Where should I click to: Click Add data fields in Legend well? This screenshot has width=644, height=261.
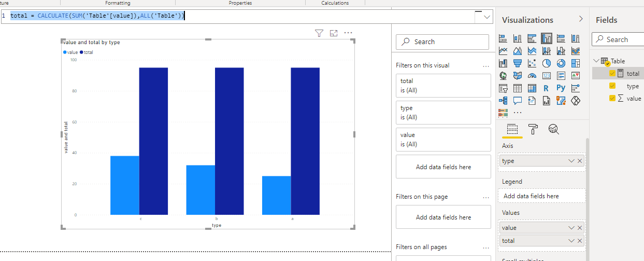click(x=542, y=196)
